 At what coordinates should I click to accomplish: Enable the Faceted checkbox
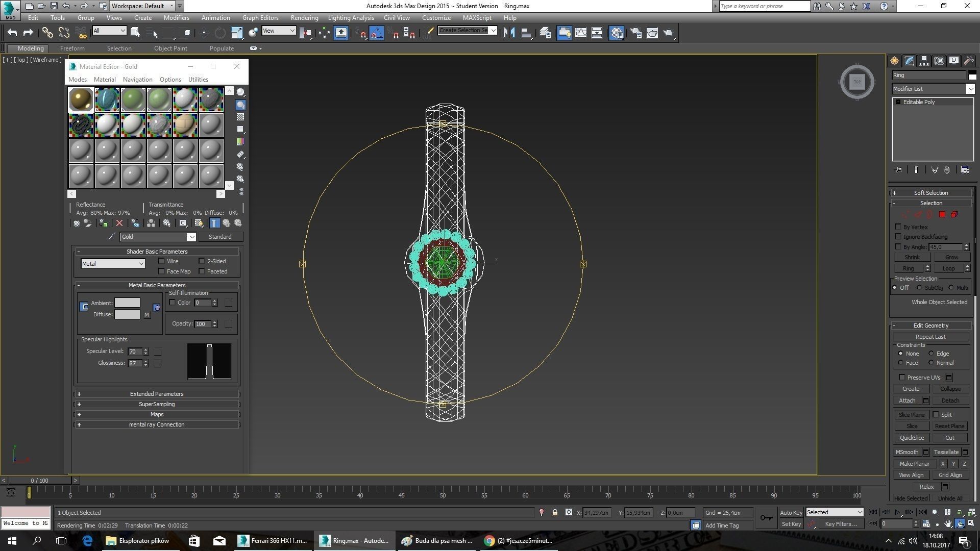click(202, 271)
